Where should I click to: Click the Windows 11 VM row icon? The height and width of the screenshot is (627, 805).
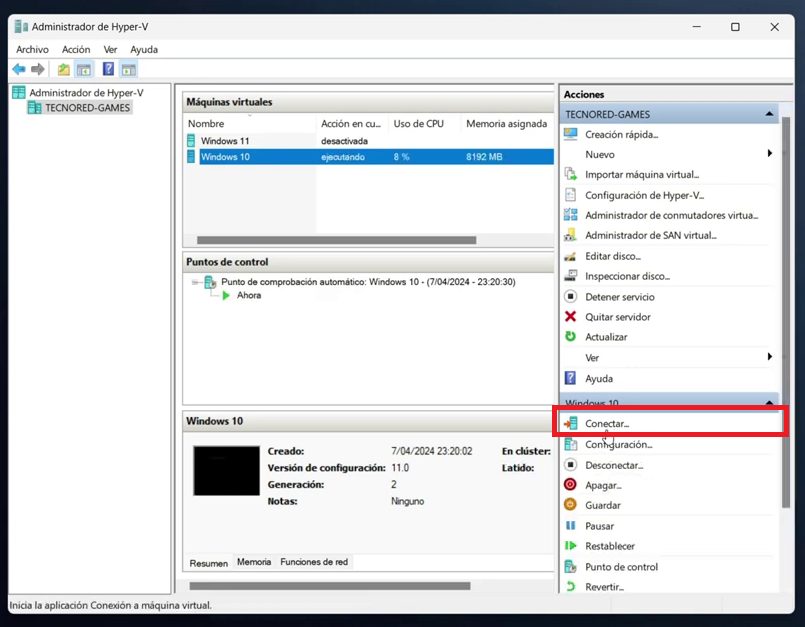[191, 141]
